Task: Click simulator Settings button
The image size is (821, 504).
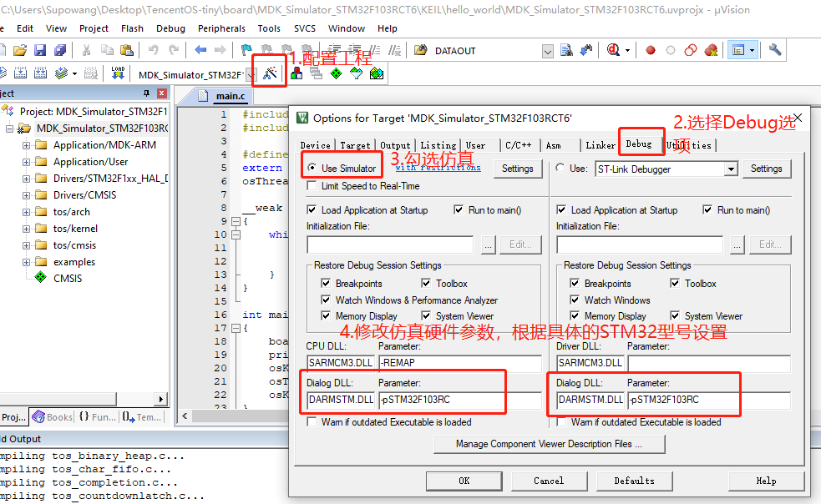Action: [x=517, y=169]
